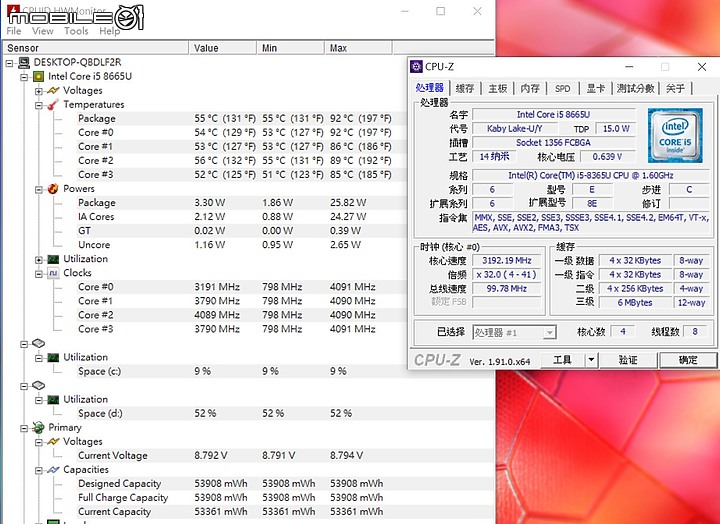Click the 工具 button in CPU-Z
This screenshot has width=720, height=524.
pyautogui.click(x=562, y=360)
